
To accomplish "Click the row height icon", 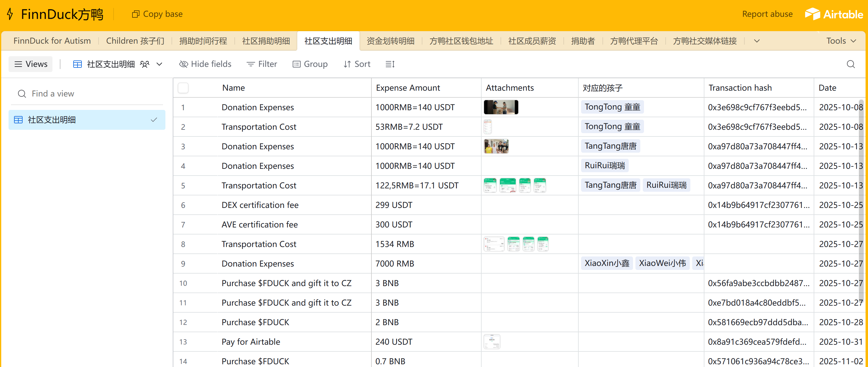I will coord(390,64).
